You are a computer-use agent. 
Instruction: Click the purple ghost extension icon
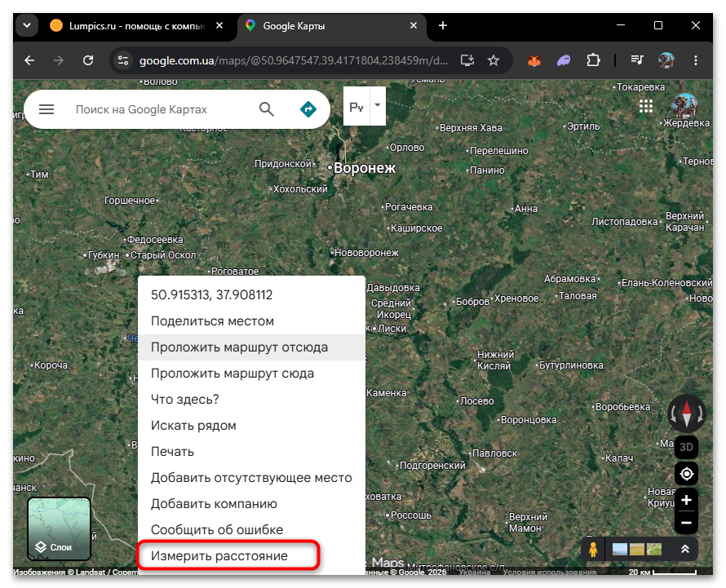click(x=564, y=60)
